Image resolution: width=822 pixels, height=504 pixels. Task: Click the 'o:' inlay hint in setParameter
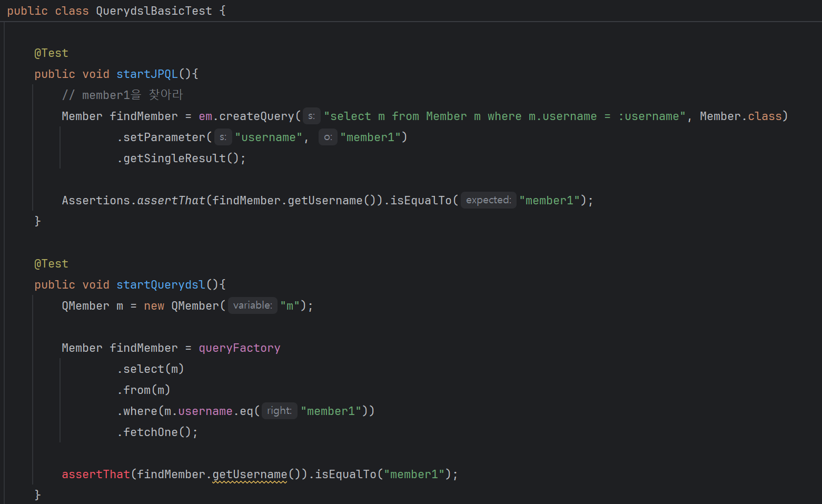(328, 137)
